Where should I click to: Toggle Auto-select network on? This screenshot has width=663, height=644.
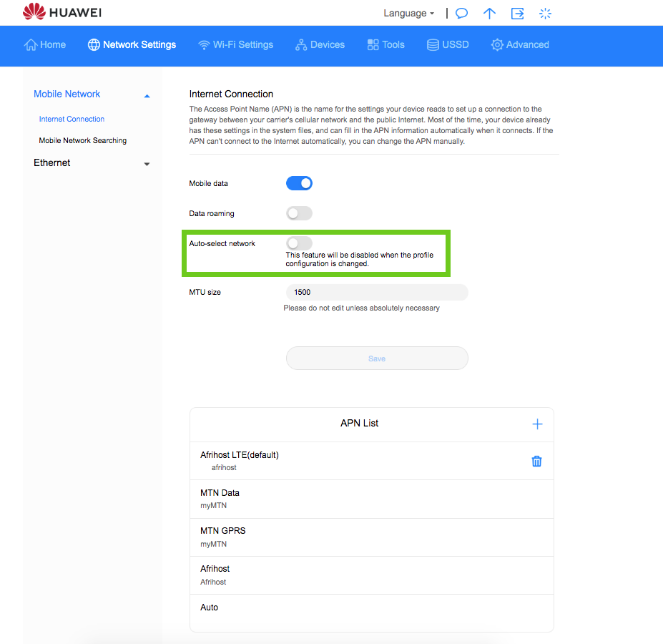click(299, 243)
